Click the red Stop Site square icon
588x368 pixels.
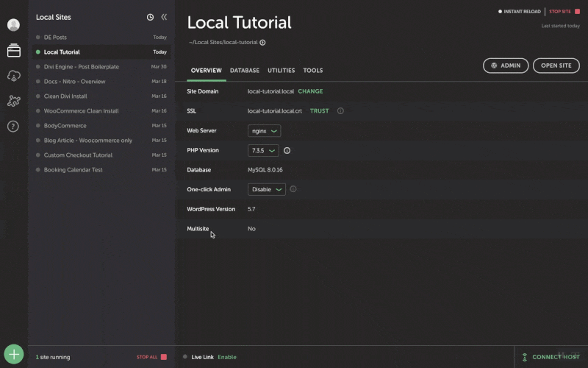pos(578,11)
